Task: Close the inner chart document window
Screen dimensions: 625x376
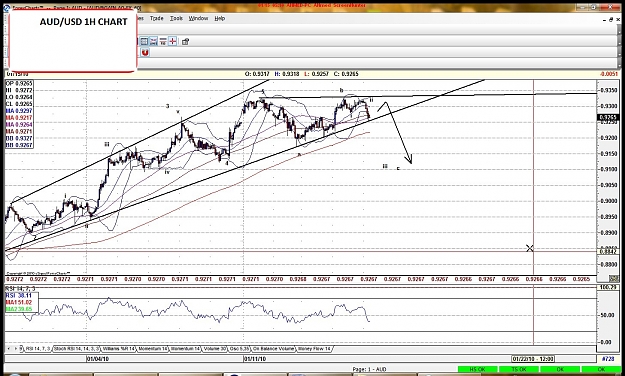Action: tap(617, 19)
